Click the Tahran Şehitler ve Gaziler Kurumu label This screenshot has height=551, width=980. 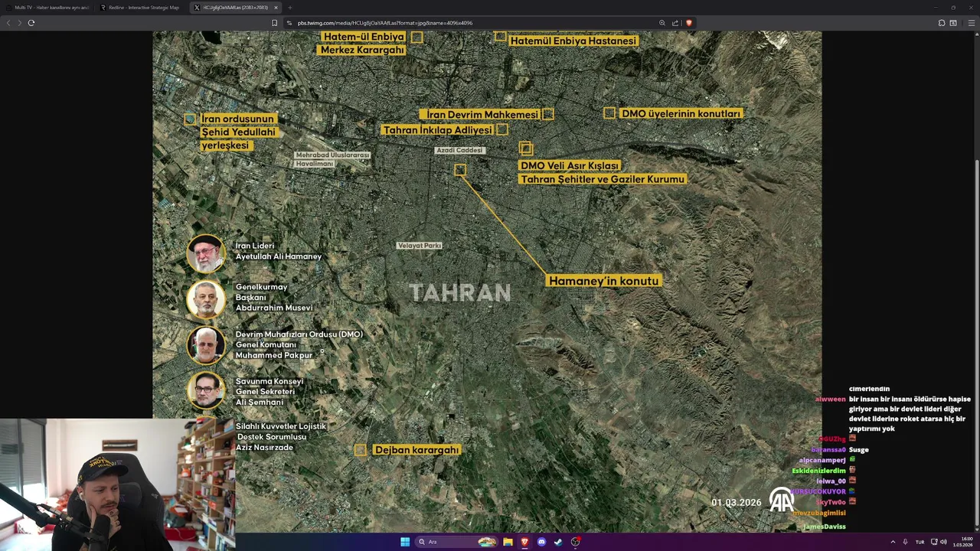603,179
